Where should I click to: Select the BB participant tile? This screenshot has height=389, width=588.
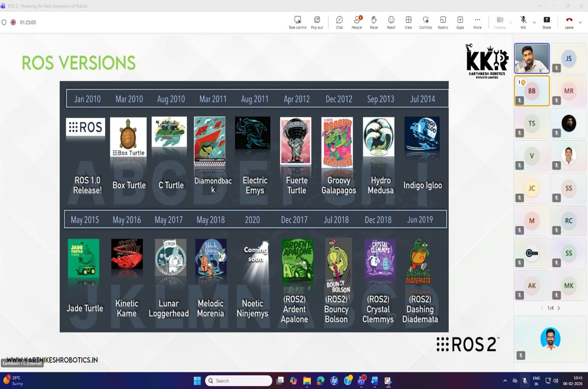pyautogui.click(x=532, y=91)
